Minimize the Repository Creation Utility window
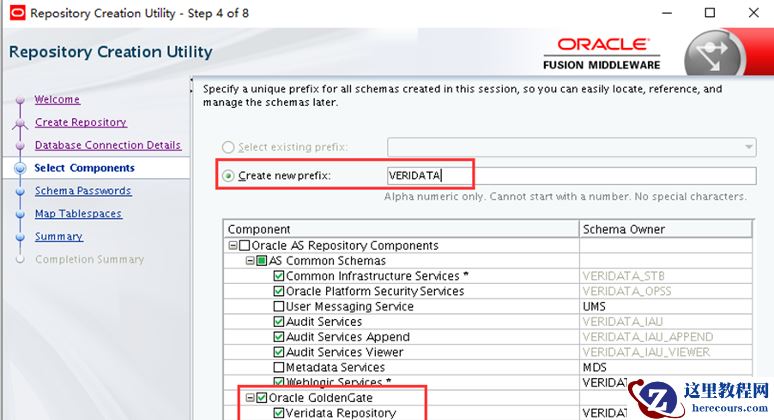The height and width of the screenshot is (420, 774). 667,13
